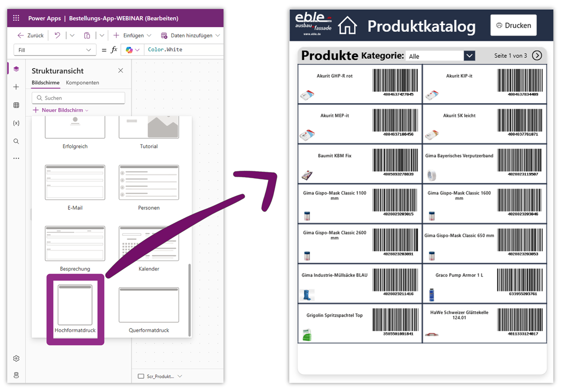Open the tree view layers icon

pos(16,69)
